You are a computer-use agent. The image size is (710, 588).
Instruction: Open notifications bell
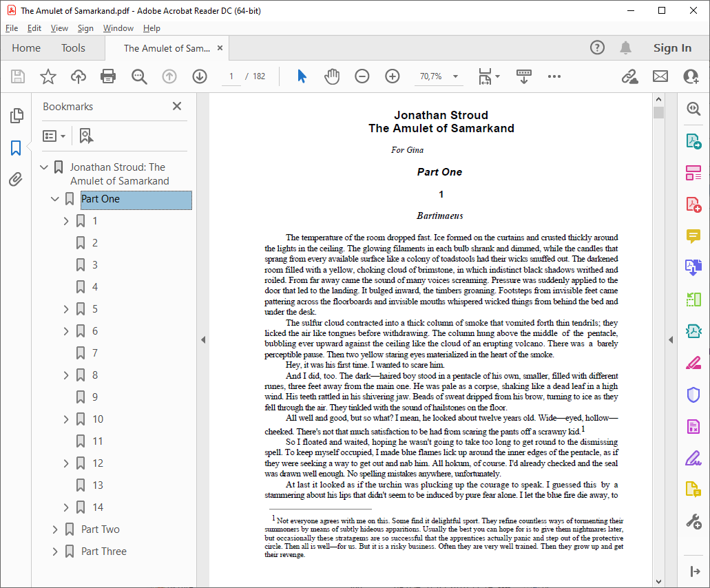[625, 48]
